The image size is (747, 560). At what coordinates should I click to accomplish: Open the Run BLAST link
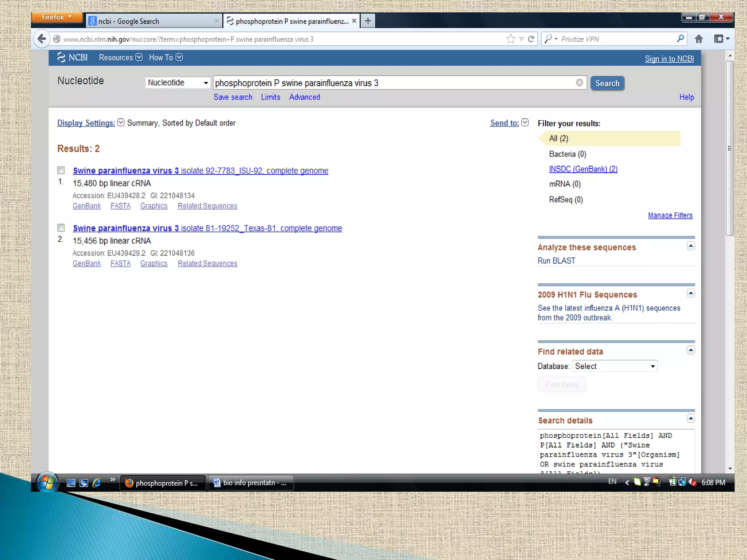pyautogui.click(x=556, y=261)
